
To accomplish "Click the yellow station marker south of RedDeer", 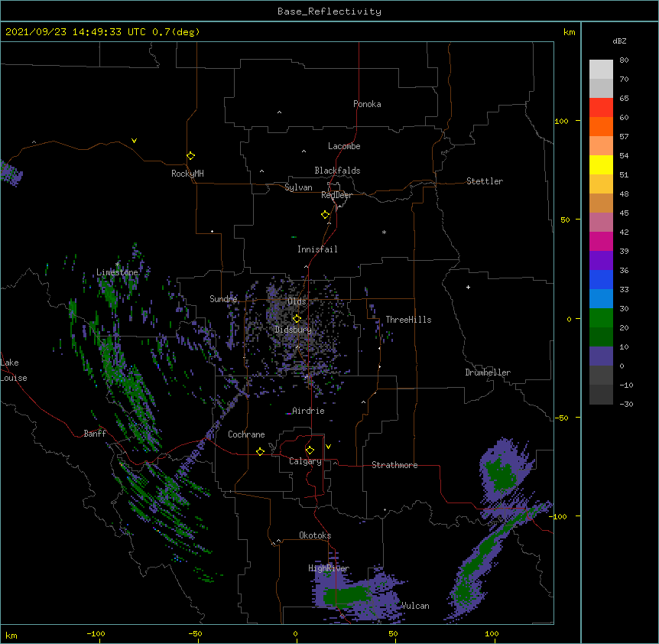I will (x=326, y=215).
